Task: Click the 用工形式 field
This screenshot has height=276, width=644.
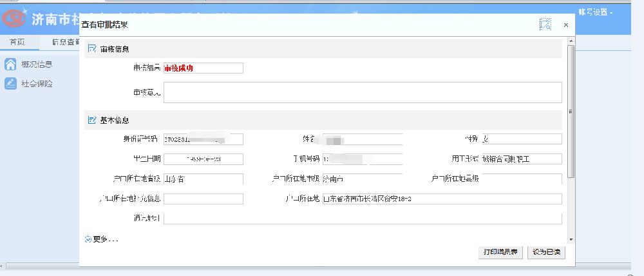Action: (x=522, y=159)
